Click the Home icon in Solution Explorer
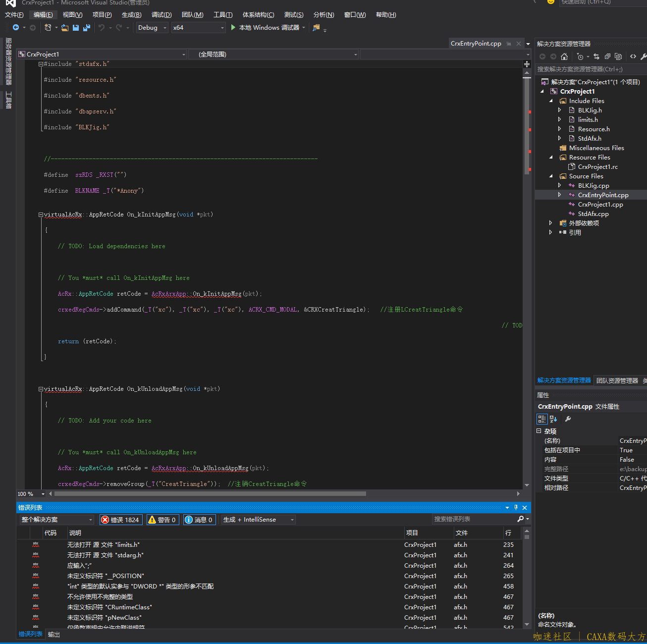Screen dimensions: 647x644 click(564, 56)
